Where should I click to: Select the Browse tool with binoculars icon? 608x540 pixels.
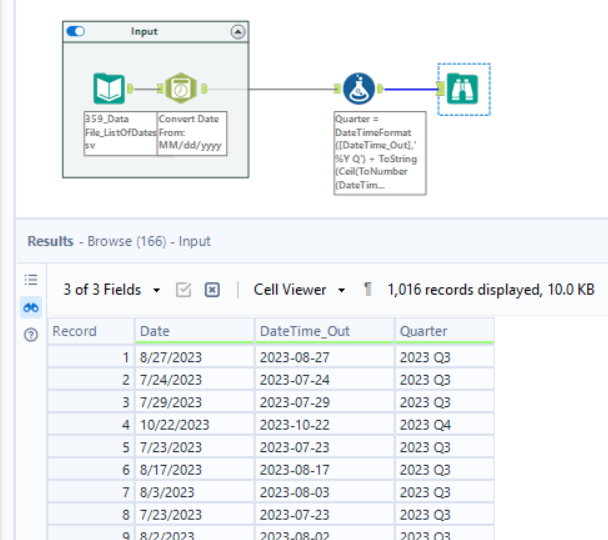463,89
